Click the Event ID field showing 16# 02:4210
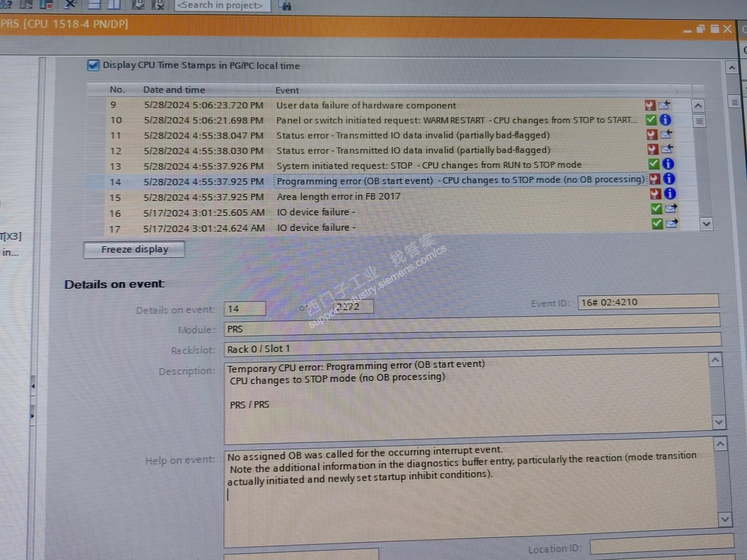 pos(648,302)
